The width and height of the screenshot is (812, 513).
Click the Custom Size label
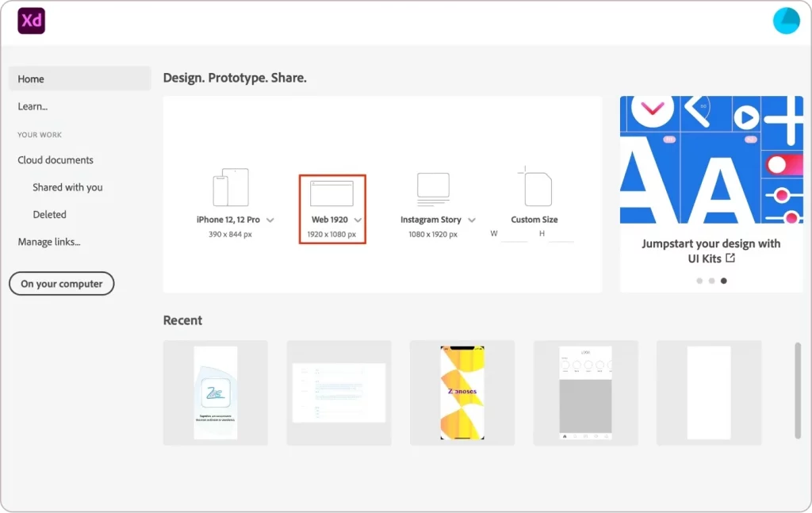tap(534, 220)
